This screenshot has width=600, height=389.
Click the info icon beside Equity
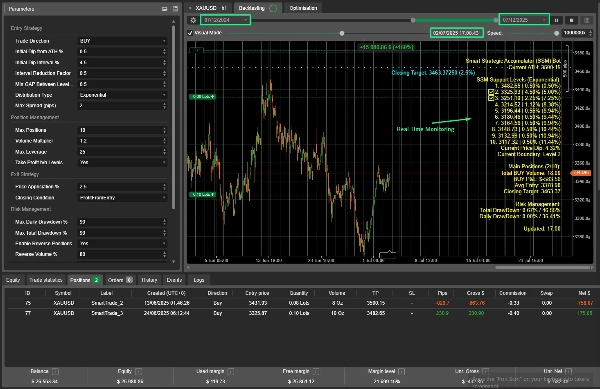click(139, 371)
